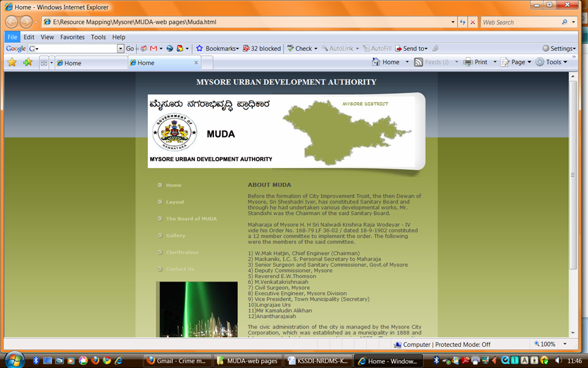Viewport: 588px width, 368px height.
Task: Open the Print options dropdown arrow
Action: pos(494,62)
